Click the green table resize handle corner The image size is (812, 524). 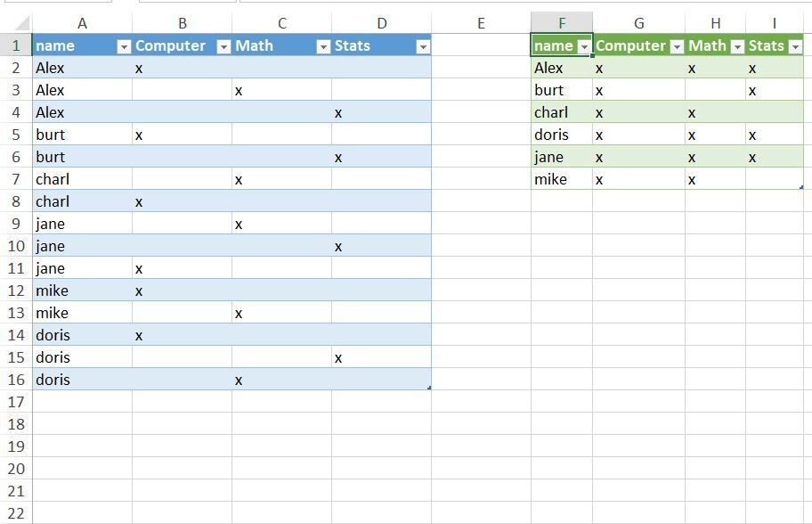801,187
